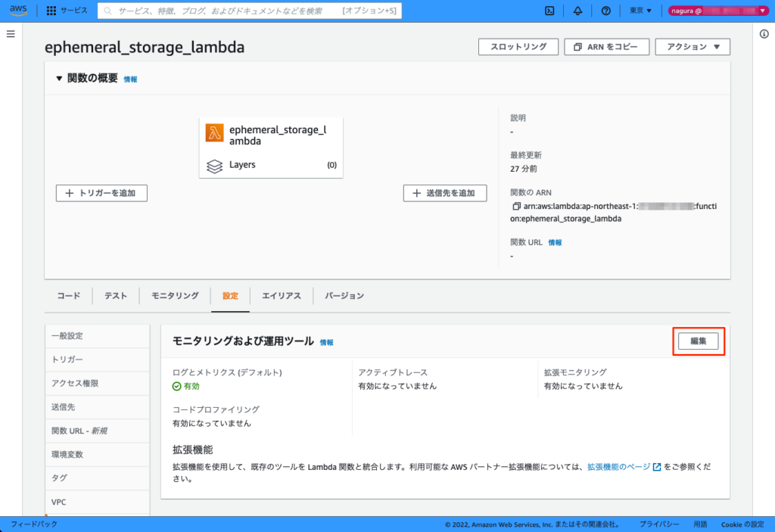
Task: Open the info panel icon at right edge
Action: [x=764, y=34]
